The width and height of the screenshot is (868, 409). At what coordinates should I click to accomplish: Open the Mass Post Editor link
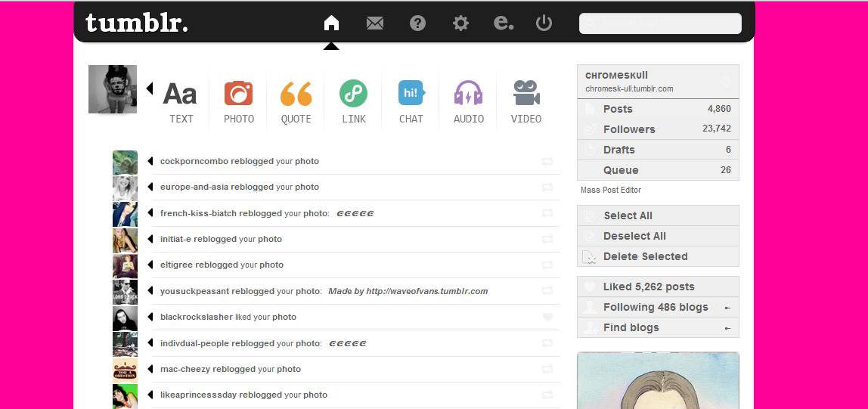point(611,190)
